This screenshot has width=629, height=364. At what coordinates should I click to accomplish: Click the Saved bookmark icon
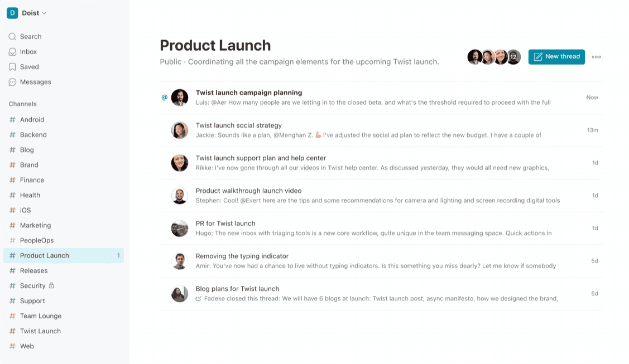point(12,67)
